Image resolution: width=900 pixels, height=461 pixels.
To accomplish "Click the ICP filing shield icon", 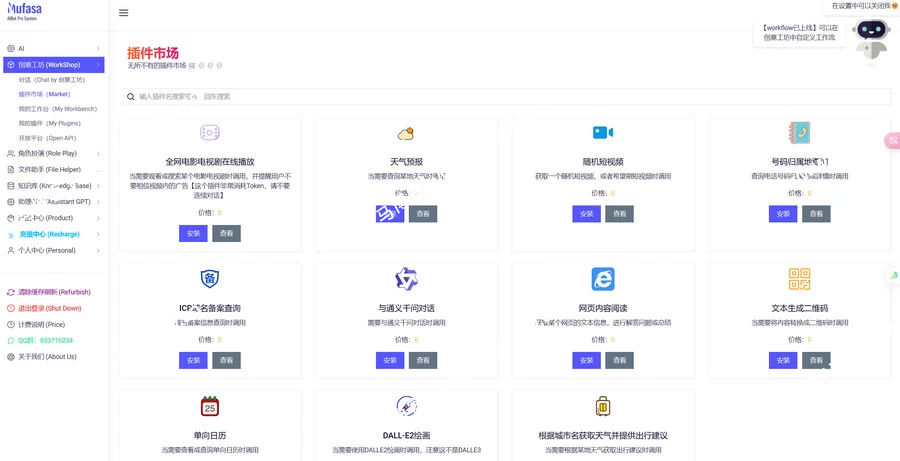I will (210, 279).
